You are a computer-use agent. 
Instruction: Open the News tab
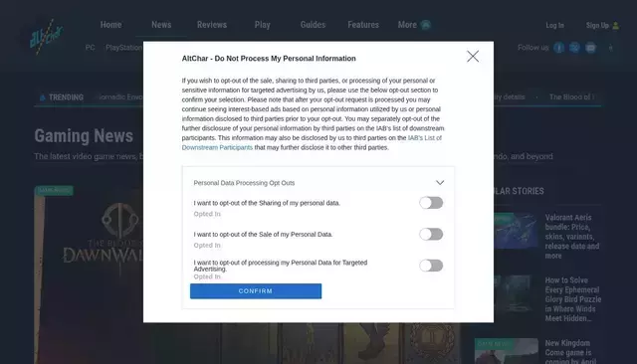tap(161, 25)
